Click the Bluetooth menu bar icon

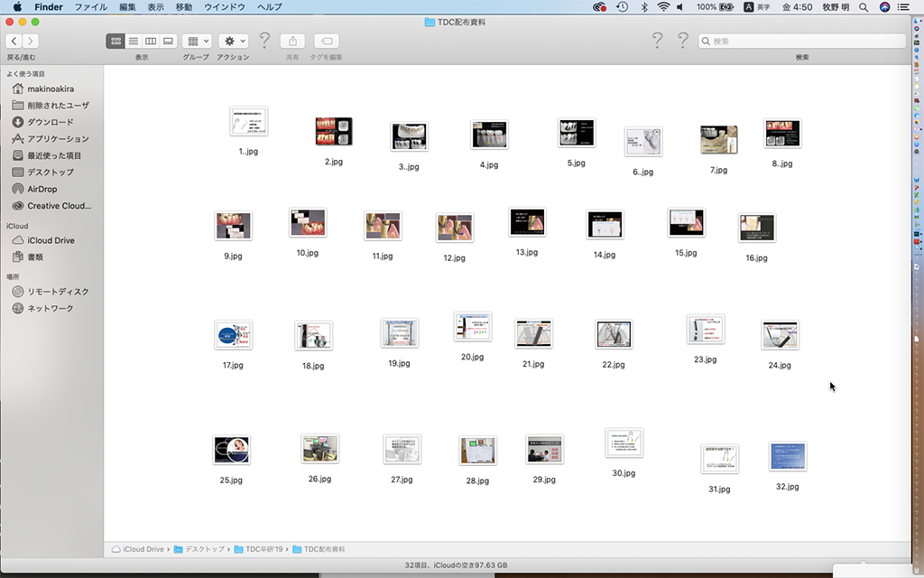tap(644, 7)
